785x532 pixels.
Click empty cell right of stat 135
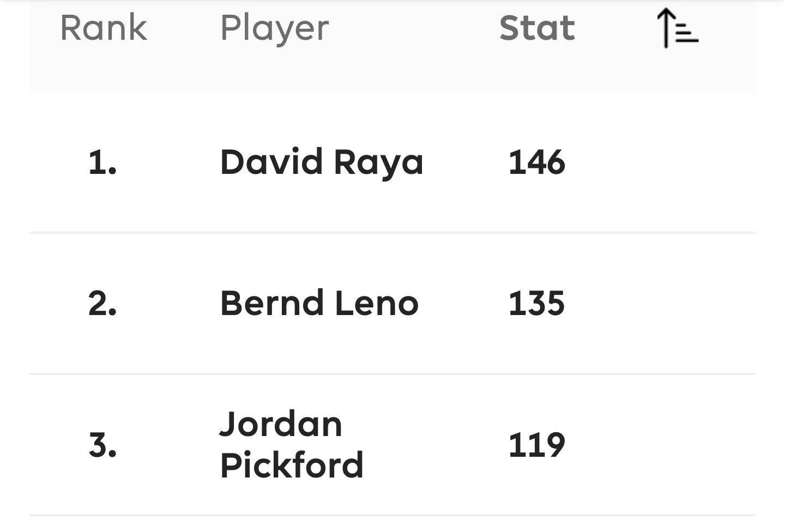point(676,303)
